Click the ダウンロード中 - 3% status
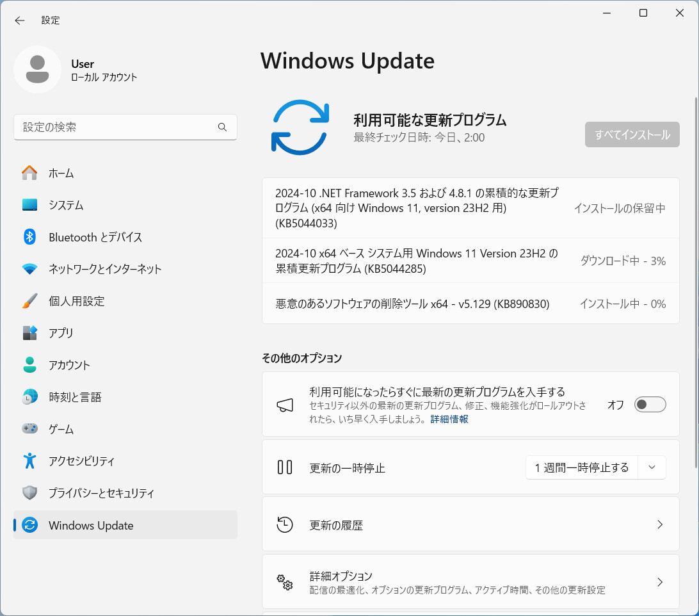This screenshot has height=616, width=699. 623,261
